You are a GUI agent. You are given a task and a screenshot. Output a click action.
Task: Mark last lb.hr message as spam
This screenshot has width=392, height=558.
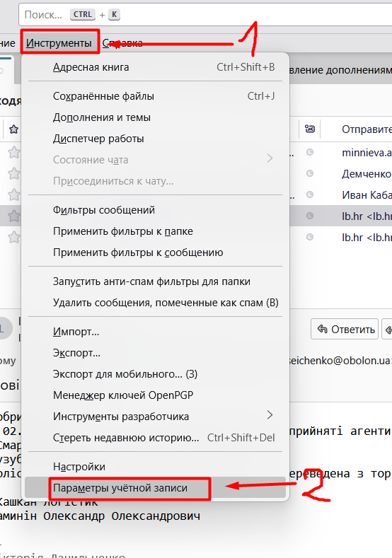(310, 237)
